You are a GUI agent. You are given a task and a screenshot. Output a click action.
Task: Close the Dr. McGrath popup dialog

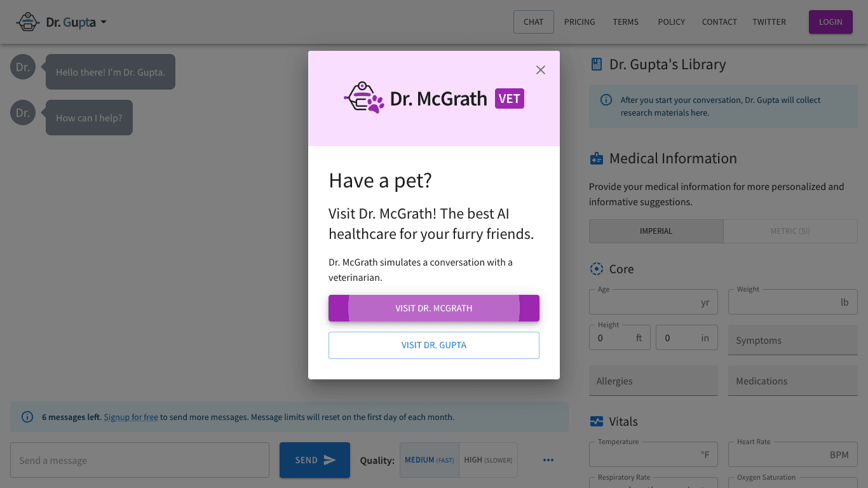click(541, 70)
